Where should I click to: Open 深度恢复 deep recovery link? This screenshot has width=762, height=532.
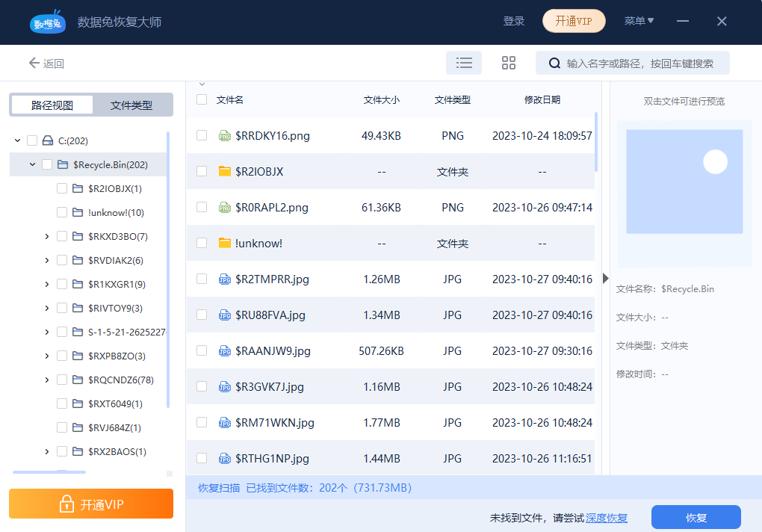pos(606,517)
